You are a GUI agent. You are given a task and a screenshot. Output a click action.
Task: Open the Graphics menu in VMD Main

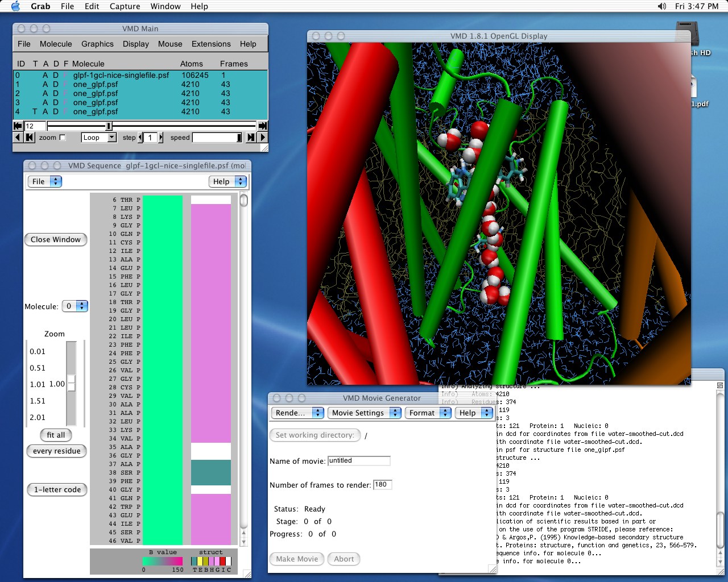(97, 44)
